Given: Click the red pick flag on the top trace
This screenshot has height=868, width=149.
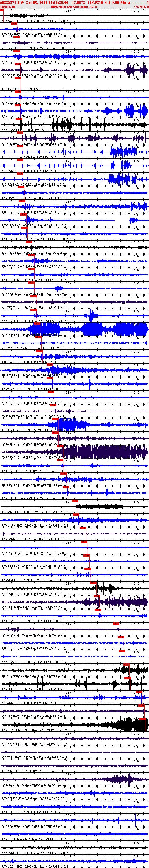Looking at the screenshot, I should pyautogui.click(x=2, y=10).
